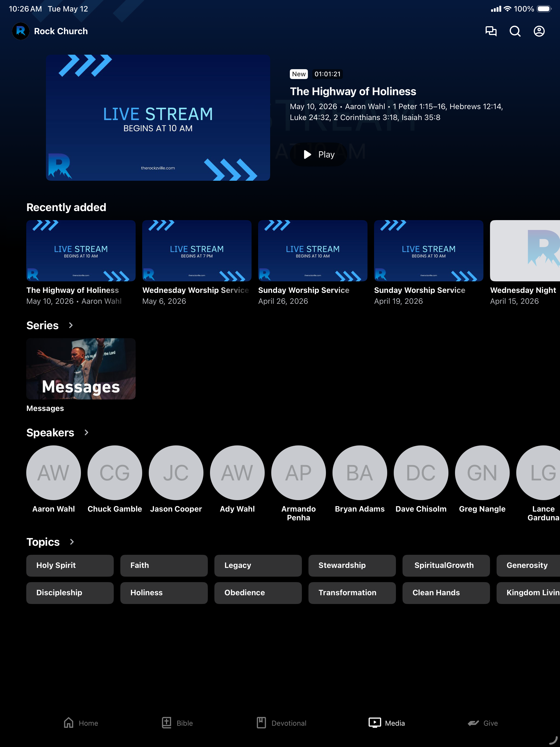Go to the Home tab

coord(81,723)
